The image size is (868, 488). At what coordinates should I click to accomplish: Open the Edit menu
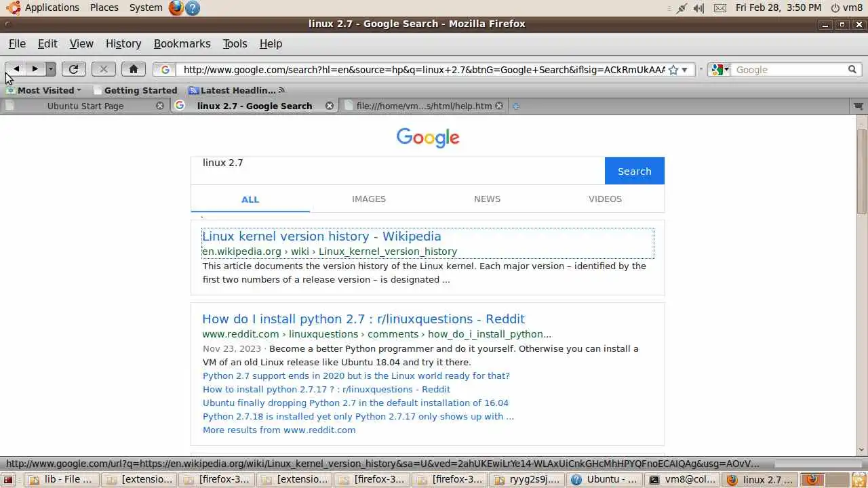pos(47,43)
